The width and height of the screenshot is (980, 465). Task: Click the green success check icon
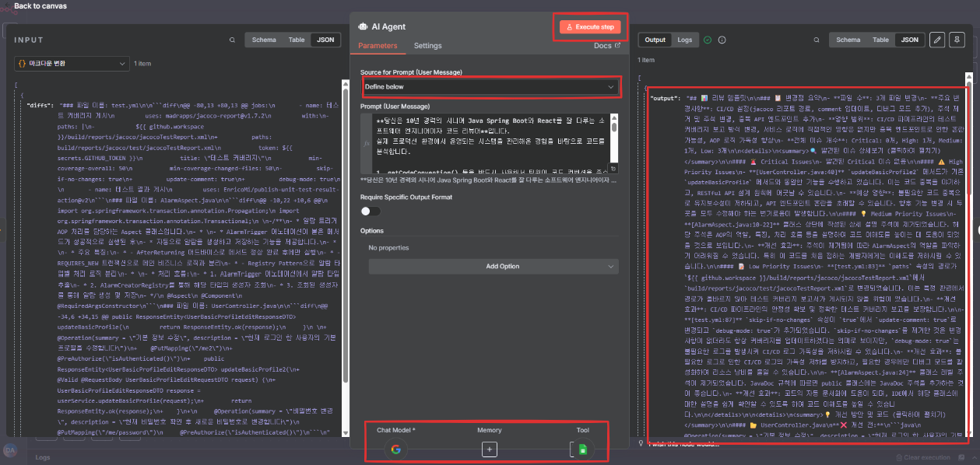708,40
